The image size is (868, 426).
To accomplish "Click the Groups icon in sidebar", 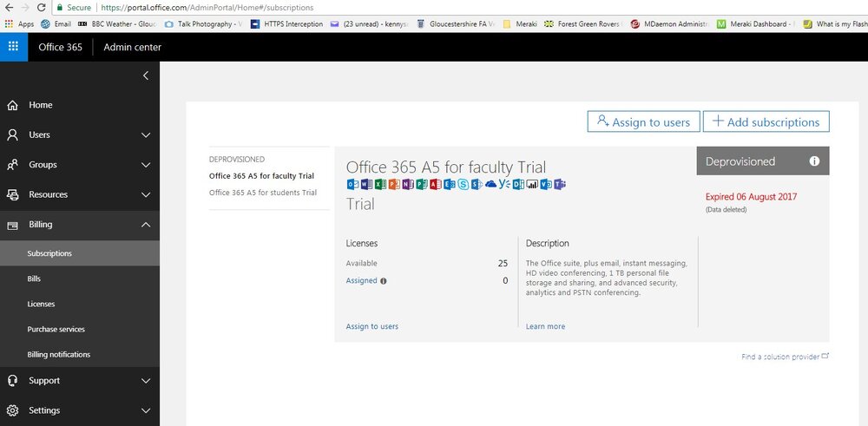I will click(13, 165).
